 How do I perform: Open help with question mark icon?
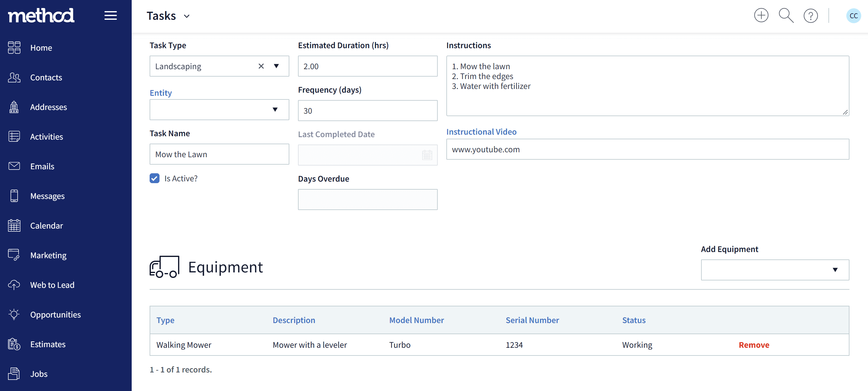[x=811, y=16]
